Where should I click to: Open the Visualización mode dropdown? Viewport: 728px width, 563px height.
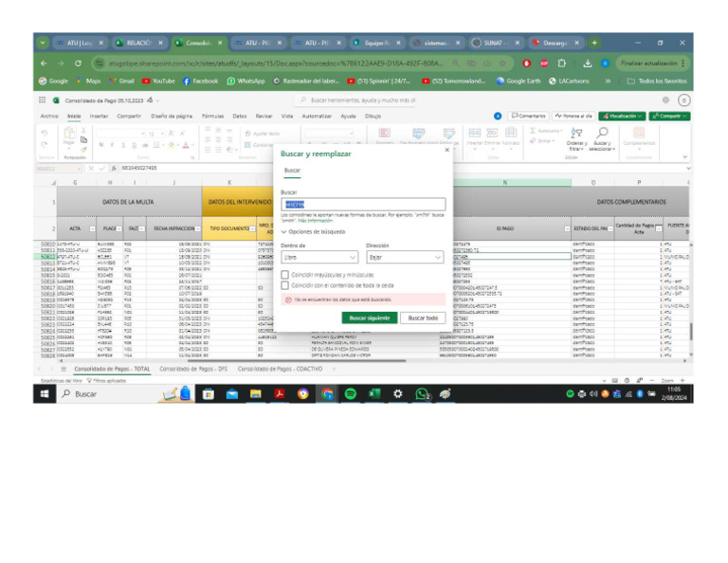pyautogui.click(x=622, y=116)
